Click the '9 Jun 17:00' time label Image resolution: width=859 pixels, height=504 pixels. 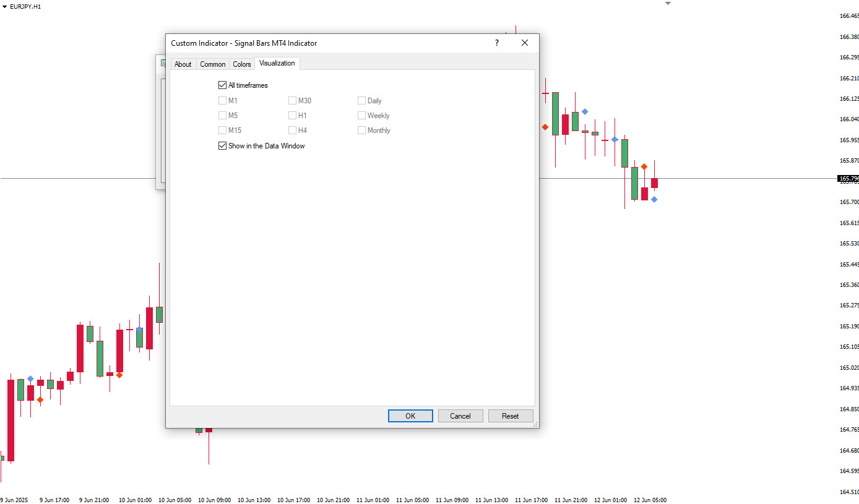pyautogui.click(x=54, y=500)
